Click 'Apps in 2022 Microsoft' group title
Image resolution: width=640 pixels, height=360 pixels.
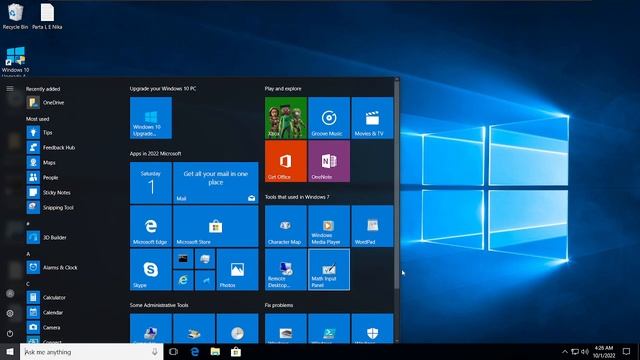pyautogui.click(x=156, y=153)
